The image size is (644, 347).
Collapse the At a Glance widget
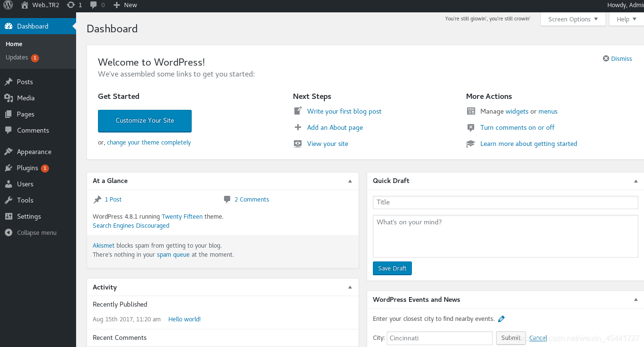350,181
